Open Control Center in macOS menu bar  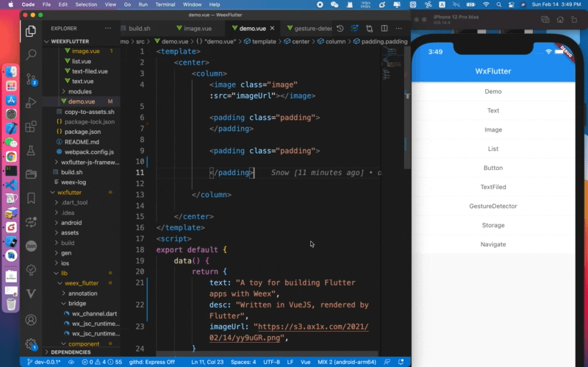coord(511,4)
